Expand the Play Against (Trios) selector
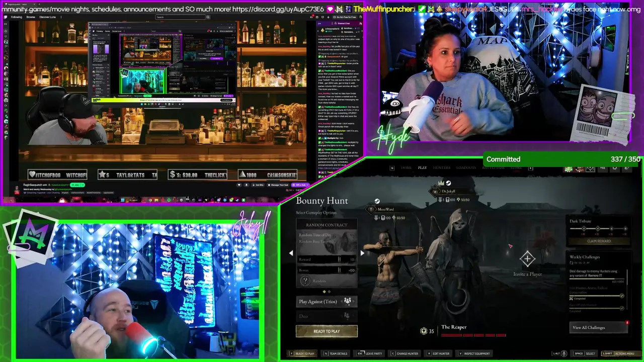The width and height of the screenshot is (644, 362). [x=327, y=301]
